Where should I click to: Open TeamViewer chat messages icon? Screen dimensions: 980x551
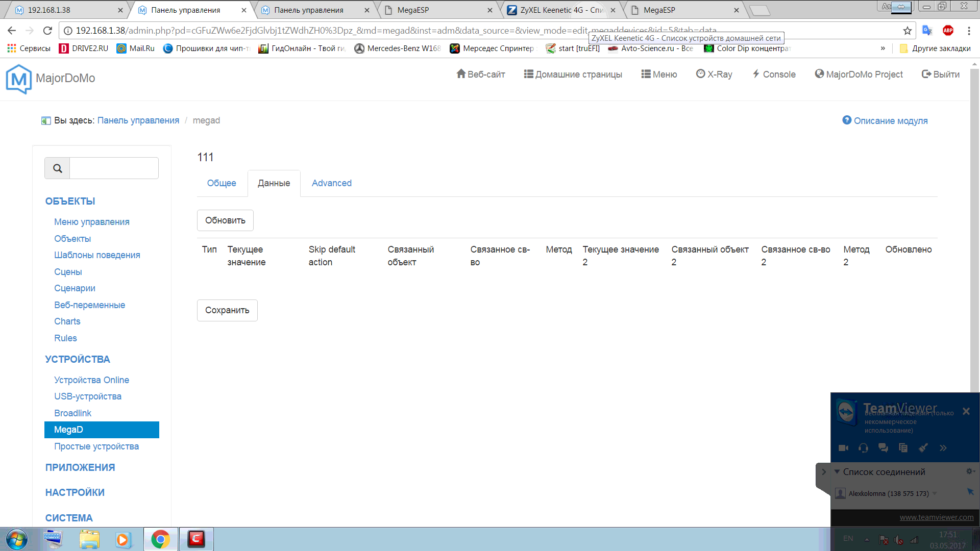point(883,447)
